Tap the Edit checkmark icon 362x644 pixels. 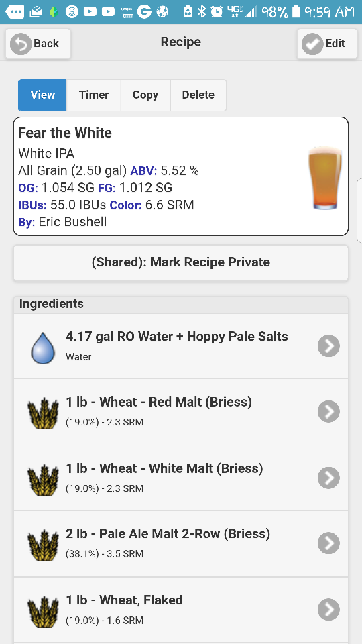[312, 44]
